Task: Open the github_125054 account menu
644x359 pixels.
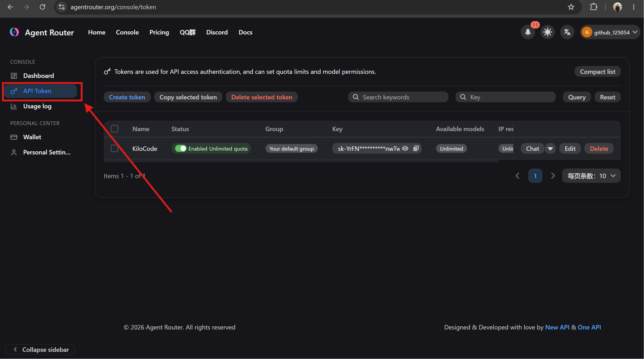Action: 610,32
